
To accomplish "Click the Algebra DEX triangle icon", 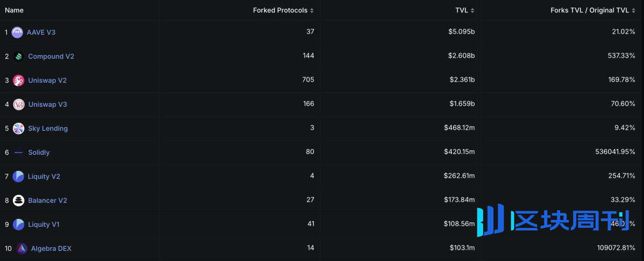I will [21, 248].
